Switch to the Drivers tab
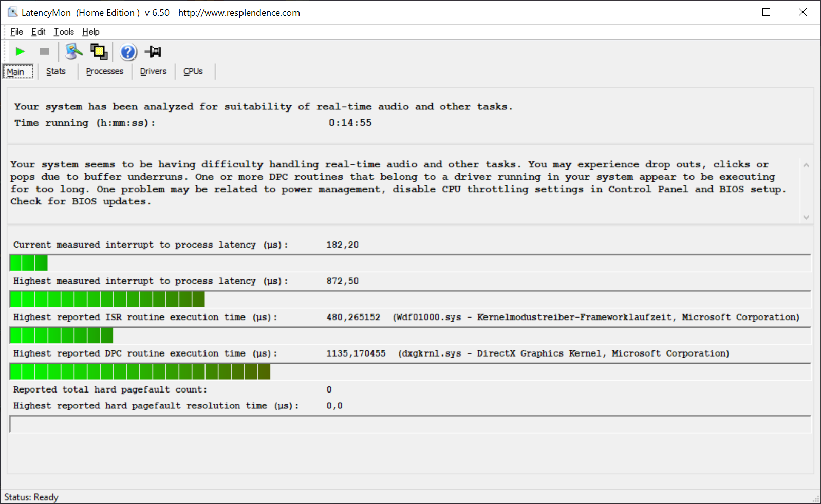The height and width of the screenshot is (504, 821). point(153,71)
